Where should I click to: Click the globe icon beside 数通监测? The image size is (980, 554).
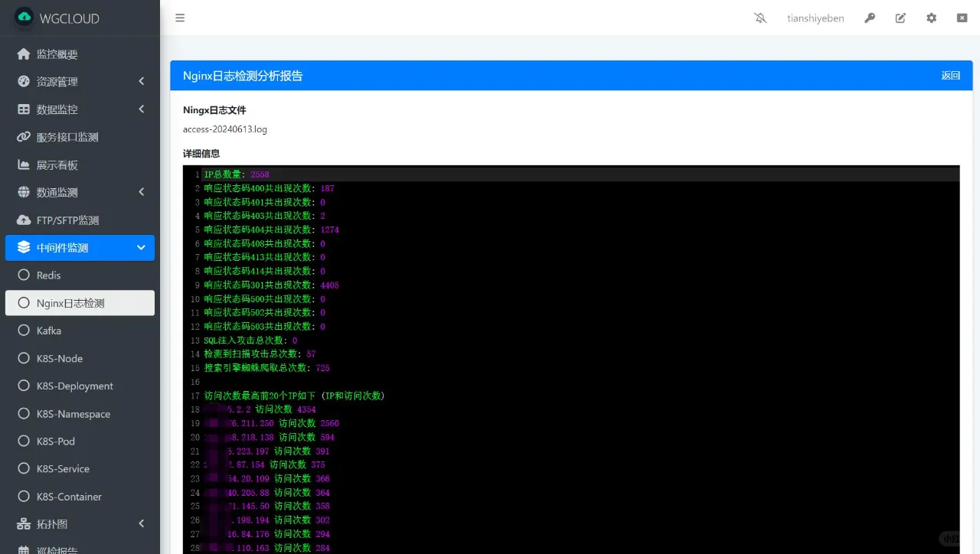click(x=24, y=192)
